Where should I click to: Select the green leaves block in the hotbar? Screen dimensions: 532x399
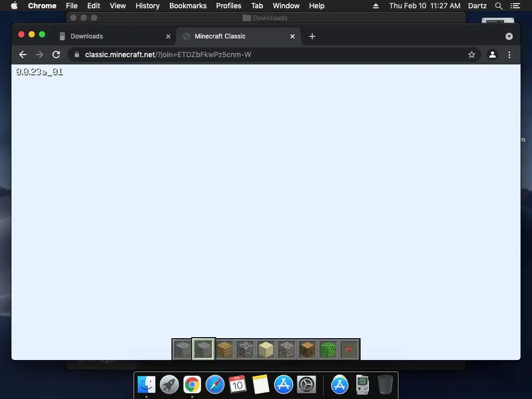pos(328,349)
